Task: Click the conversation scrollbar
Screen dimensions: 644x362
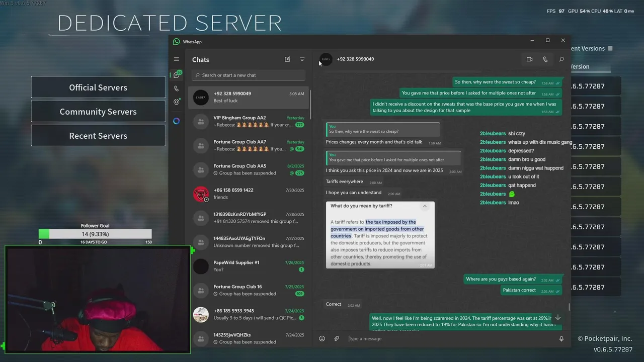Action: pos(569,307)
